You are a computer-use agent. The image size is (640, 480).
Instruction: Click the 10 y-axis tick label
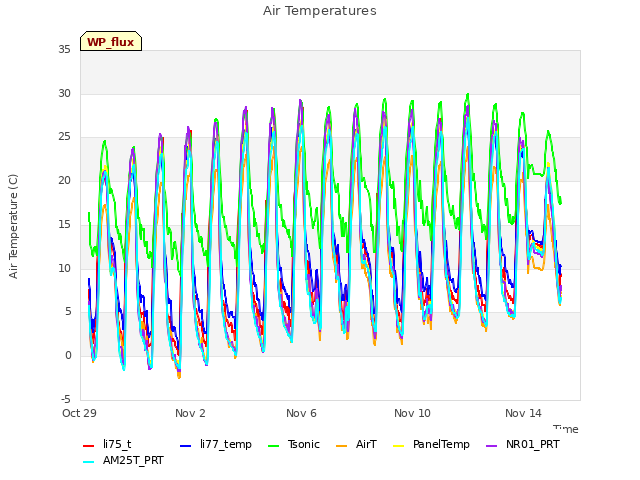coord(64,268)
